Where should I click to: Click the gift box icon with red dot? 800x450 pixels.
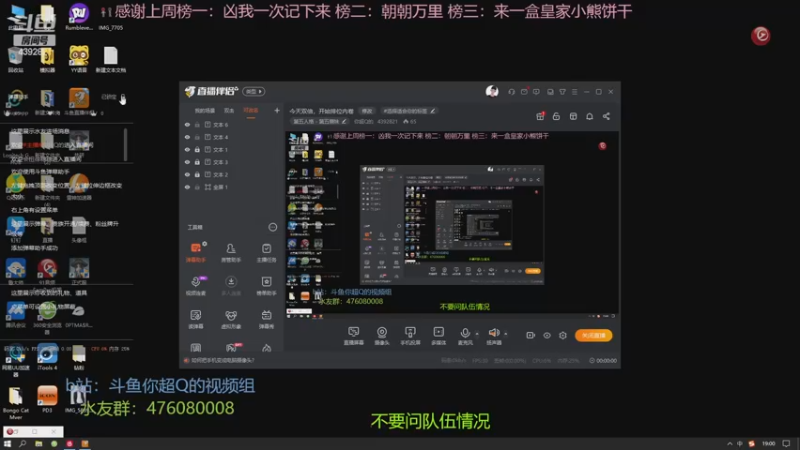(x=540, y=116)
